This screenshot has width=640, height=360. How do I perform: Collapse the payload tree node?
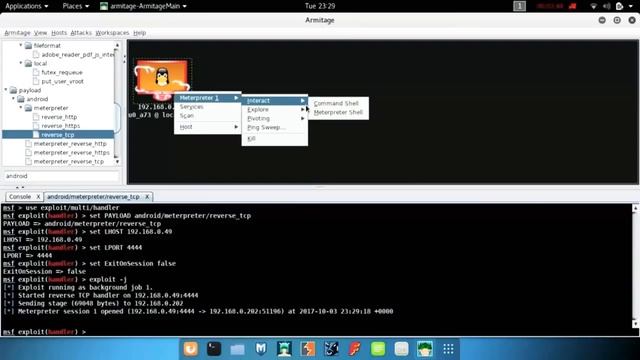click(6, 90)
